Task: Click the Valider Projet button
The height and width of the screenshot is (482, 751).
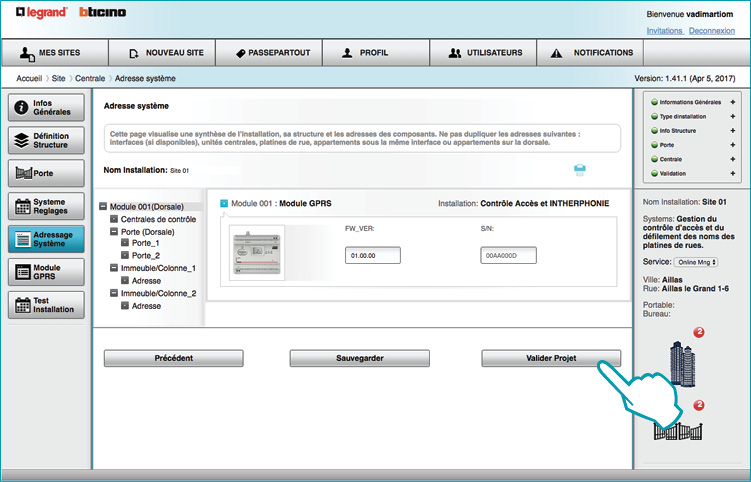Action: point(551,357)
